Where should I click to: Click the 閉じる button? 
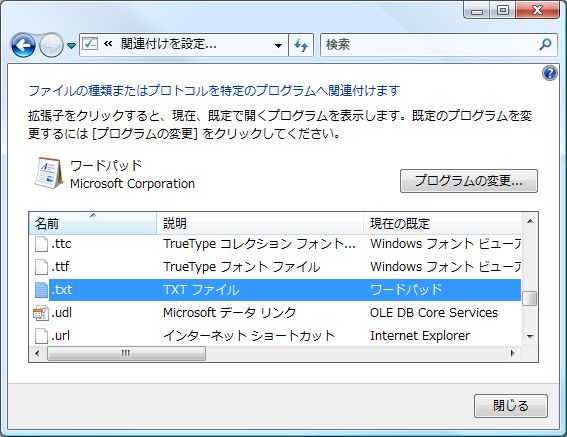[511, 406]
